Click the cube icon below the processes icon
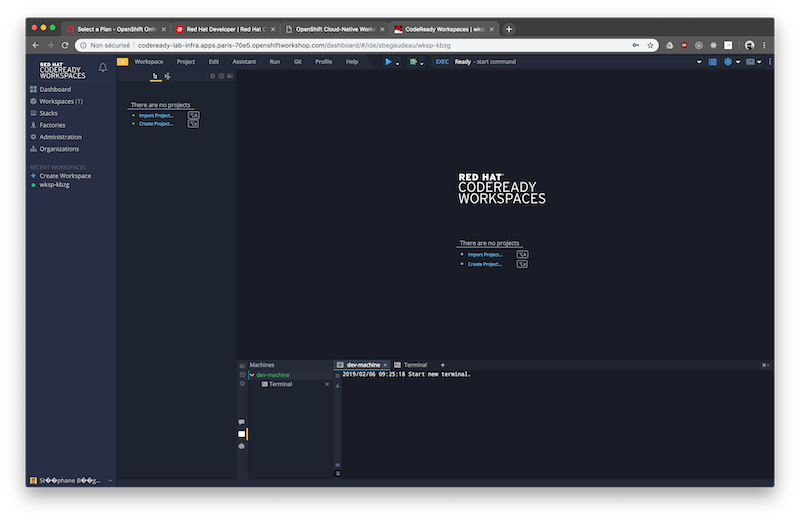800x521 pixels. click(x=241, y=446)
